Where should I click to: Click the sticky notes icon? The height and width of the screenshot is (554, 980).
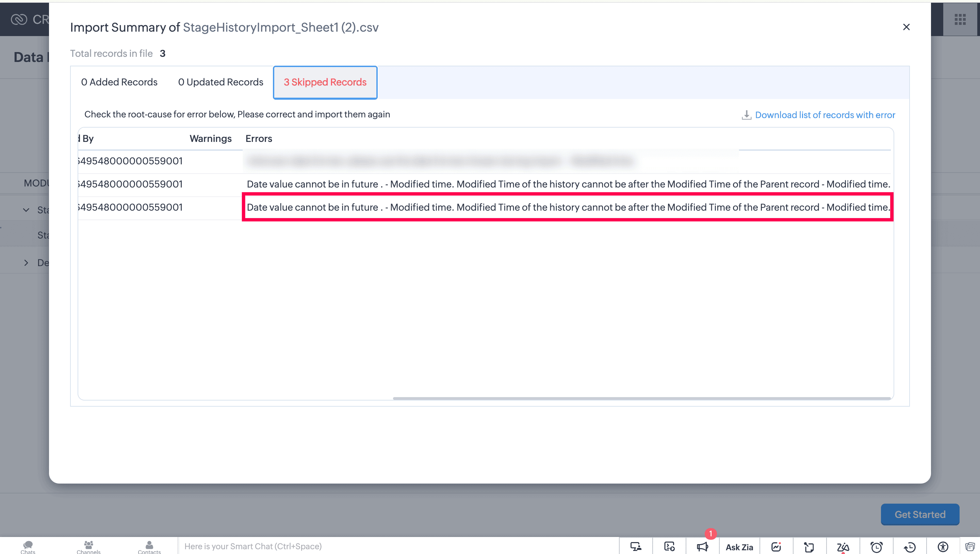(809, 547)
